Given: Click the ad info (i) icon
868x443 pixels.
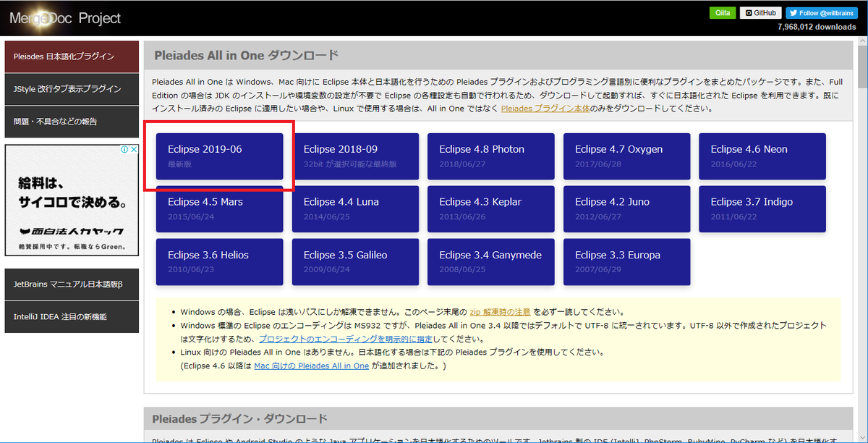Looking at the screenshot, I should tap(124, 150).
